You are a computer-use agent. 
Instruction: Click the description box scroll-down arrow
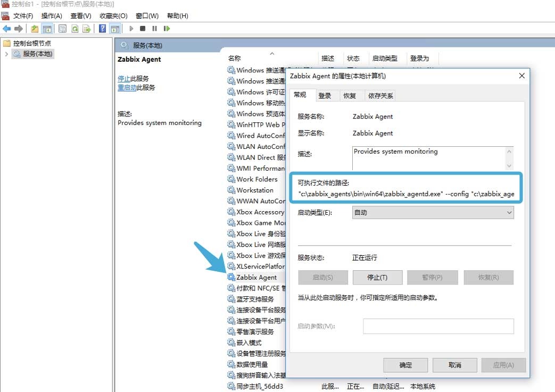pos(509,165)
